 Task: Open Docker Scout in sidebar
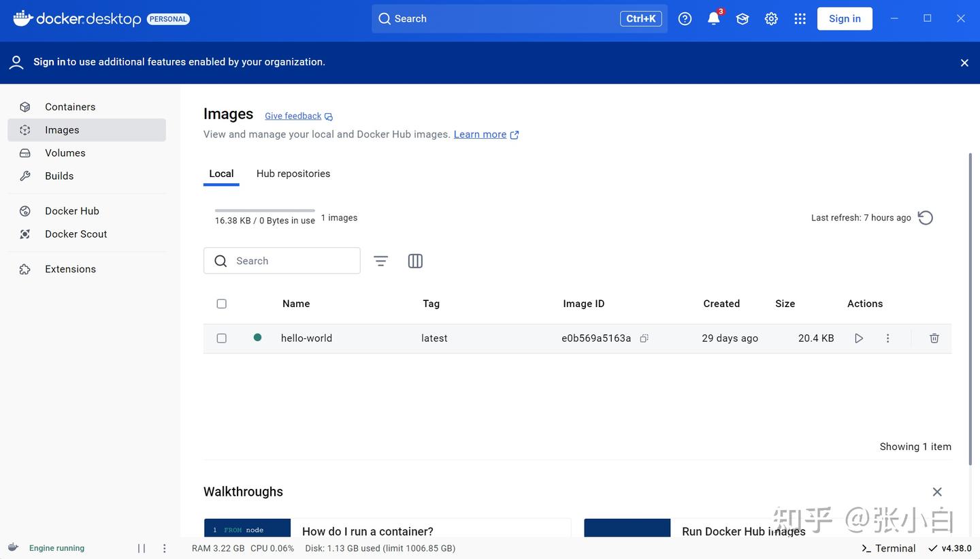pyautogui.click(x=86, y=234)
